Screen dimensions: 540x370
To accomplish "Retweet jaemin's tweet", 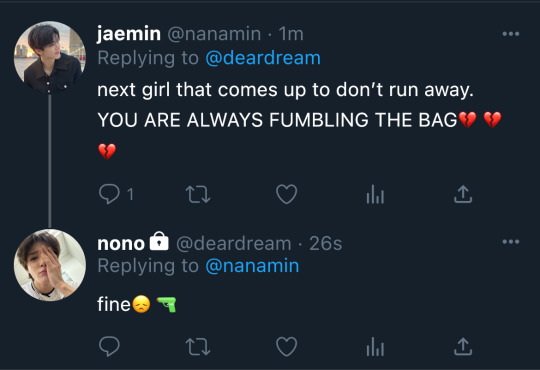I will point(198,194).
